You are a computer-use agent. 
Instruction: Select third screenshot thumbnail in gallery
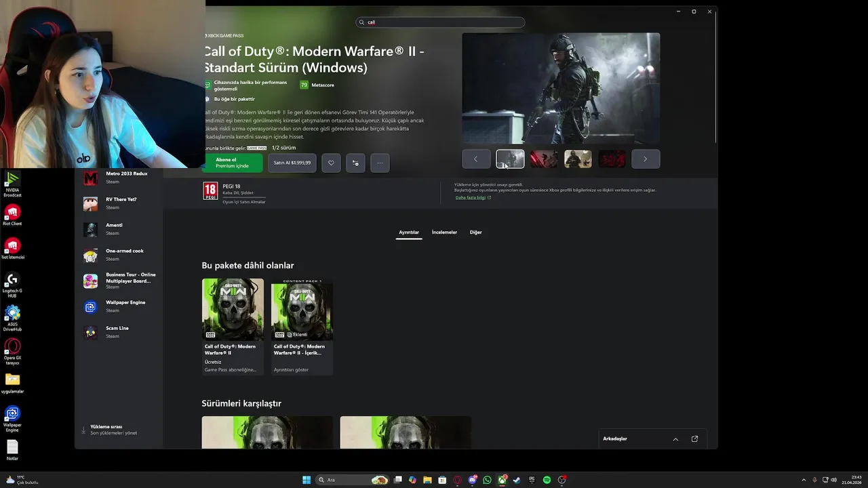click(x=578, y=159)
